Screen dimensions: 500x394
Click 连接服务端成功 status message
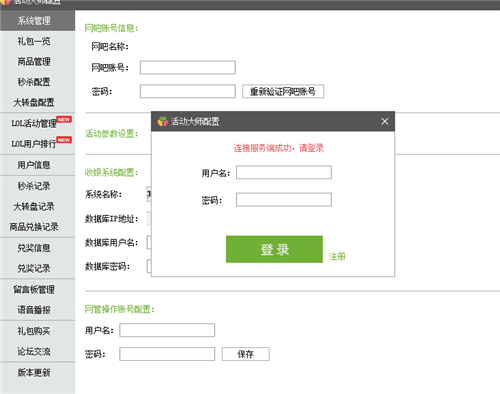point(278,148)
